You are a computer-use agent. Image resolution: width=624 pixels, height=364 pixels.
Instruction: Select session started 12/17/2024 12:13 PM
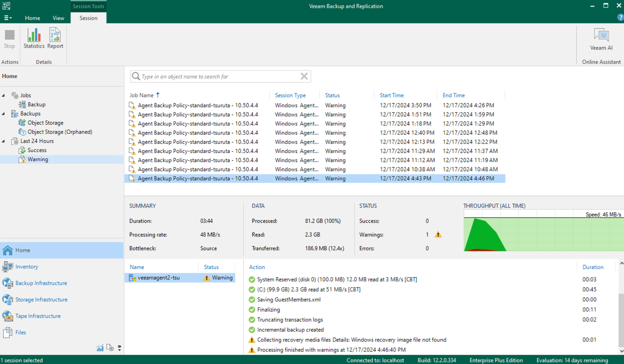(315, 142)
